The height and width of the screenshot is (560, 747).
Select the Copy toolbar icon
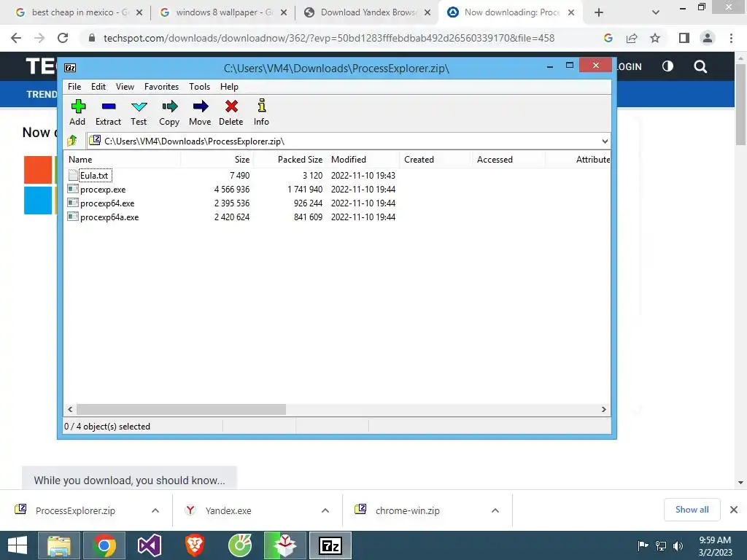coord(169,112)
